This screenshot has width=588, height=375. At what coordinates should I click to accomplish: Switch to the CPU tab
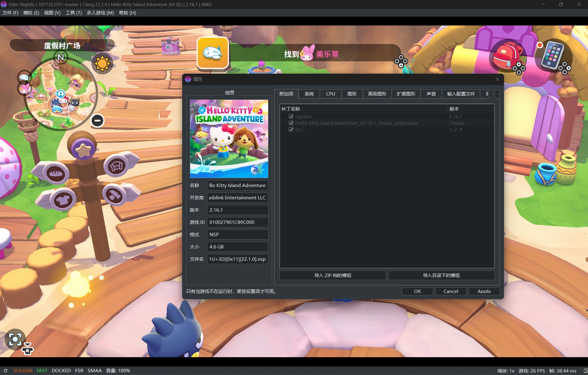(331, 94)
